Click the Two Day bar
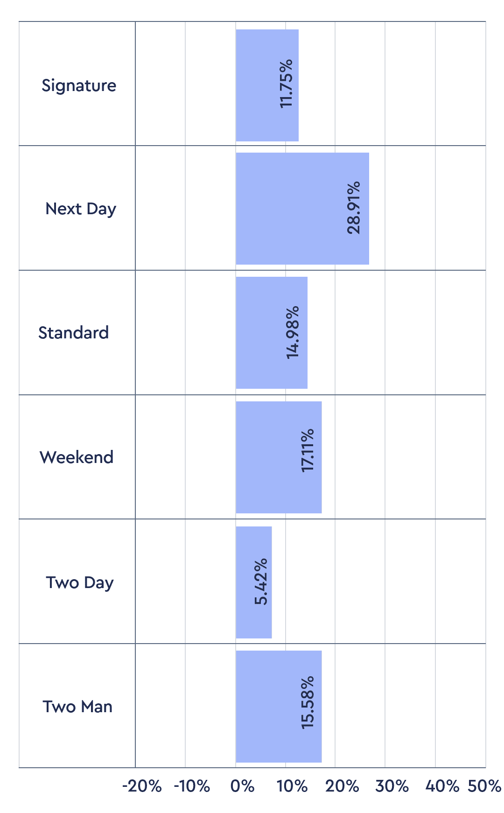 246,582
